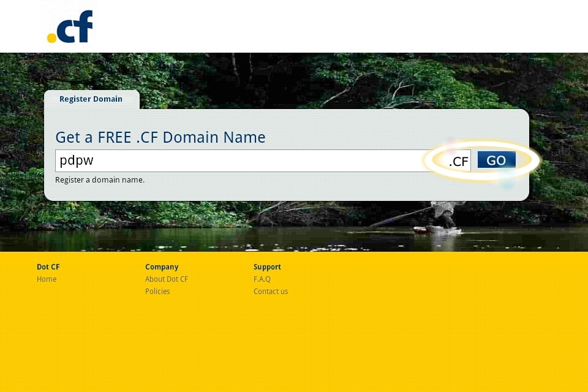Click the 'Register a domain name.' text
588x392 pixels.
(100, 180)
